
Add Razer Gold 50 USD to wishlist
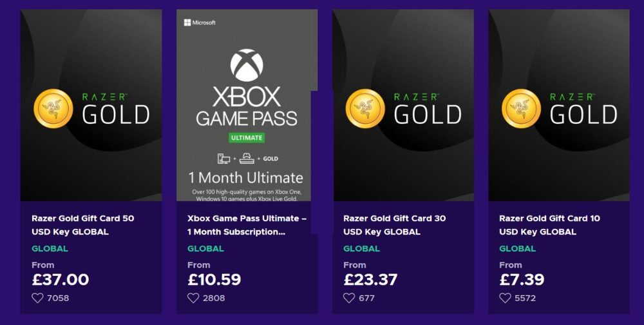click(37, 298)
